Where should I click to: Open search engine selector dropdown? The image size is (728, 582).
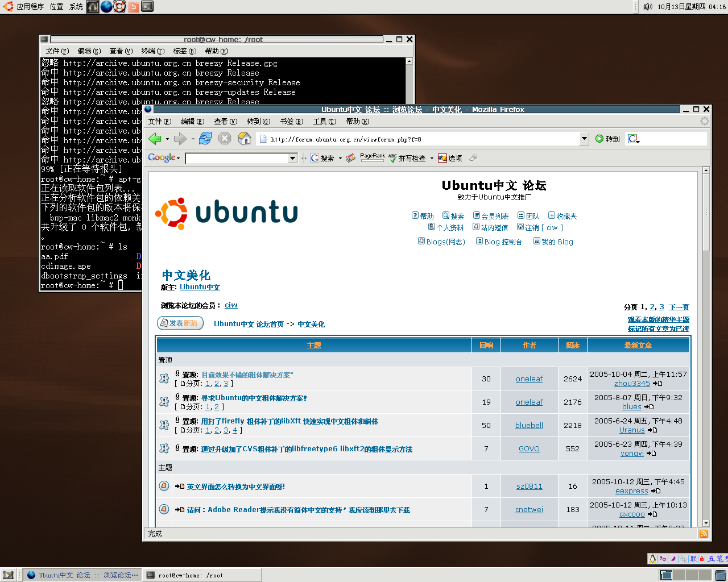pyautogui.click(x=634, y=139)
